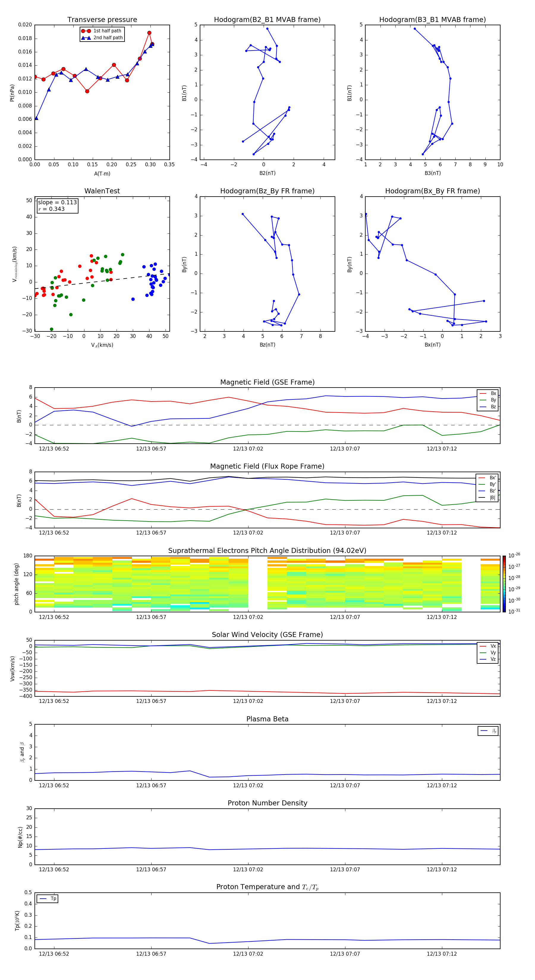535x980 pixels.
Task: Click the "B3(nT)" x-axis label
Action: [x=432, y=173]
